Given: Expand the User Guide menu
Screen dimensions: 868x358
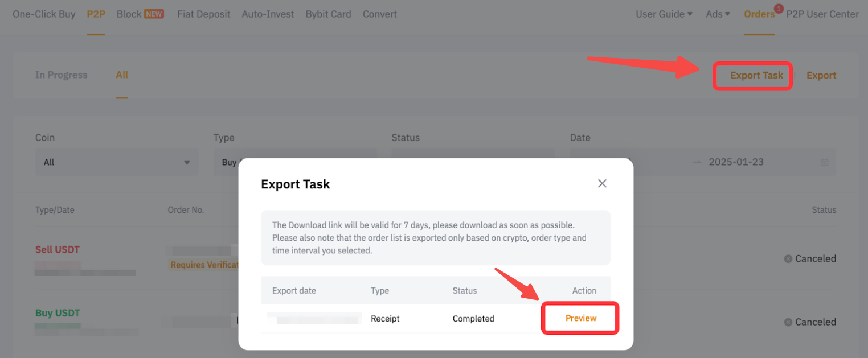Looking at the screenshot, I should click(664, 14).
